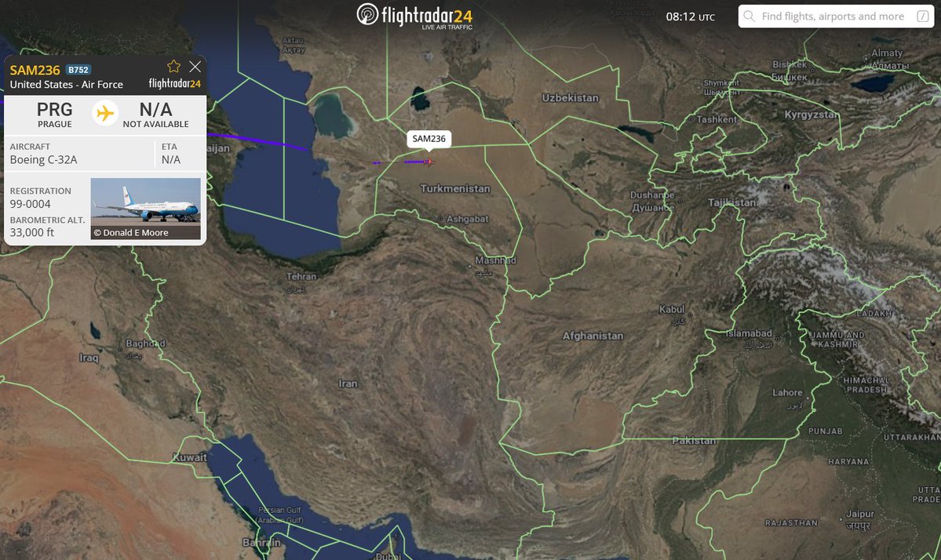Click the Ashgabat city marker

(x=440, y=219)
